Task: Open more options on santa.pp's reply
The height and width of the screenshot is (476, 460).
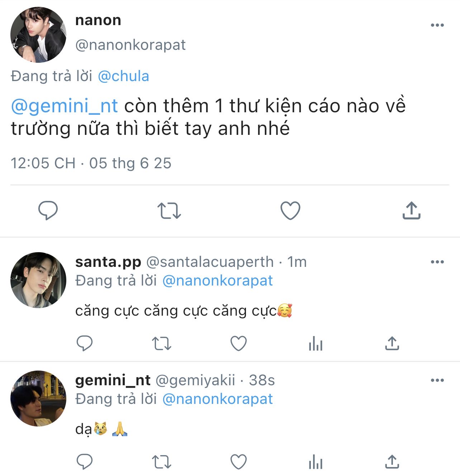Action: (437, 262)
